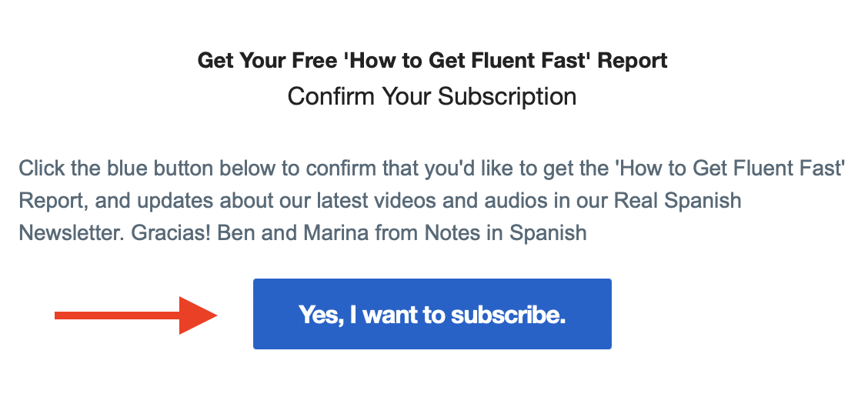Click the 'Real Spanish' text in the paragraph
This screenshot has height=394, width=868.
[x=678, y=200]
